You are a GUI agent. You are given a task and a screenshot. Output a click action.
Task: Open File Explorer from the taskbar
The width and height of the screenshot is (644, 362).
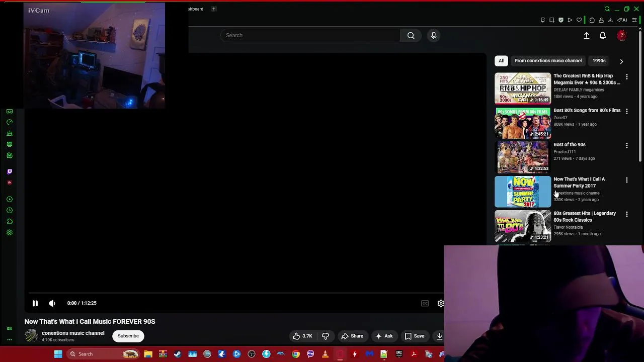[x=148, y=354]
